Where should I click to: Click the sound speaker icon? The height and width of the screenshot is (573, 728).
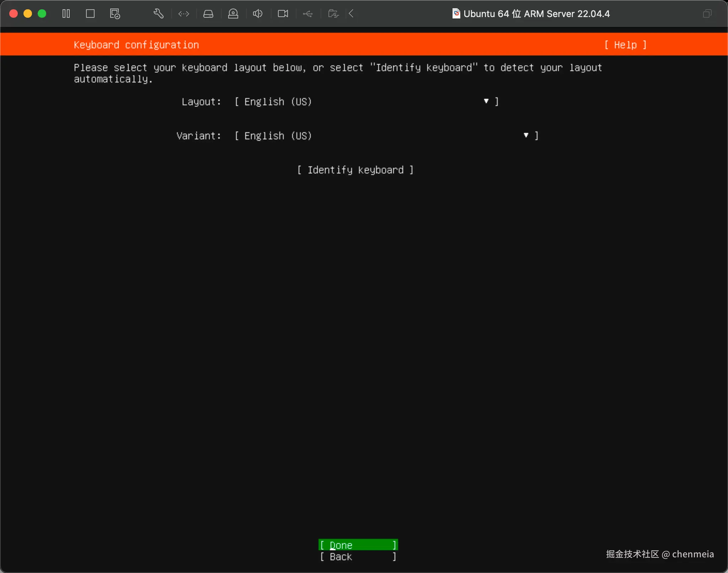(258, 14)
